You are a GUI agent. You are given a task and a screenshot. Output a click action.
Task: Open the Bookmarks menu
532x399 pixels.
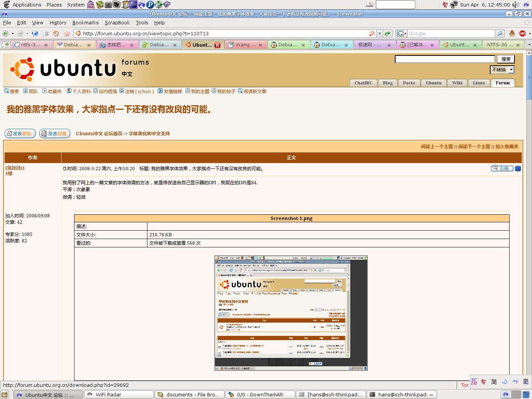coord(85,22)
